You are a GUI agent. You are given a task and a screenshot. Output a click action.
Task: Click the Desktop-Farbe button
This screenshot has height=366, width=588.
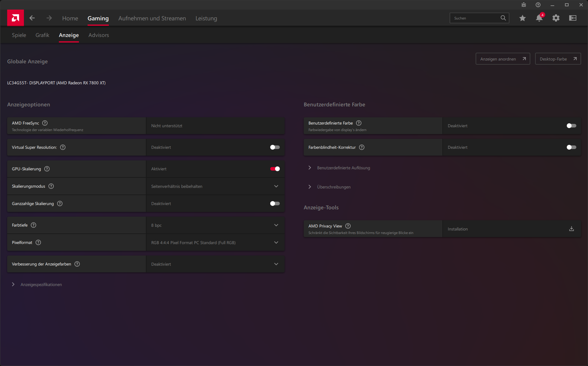(558, 59)
